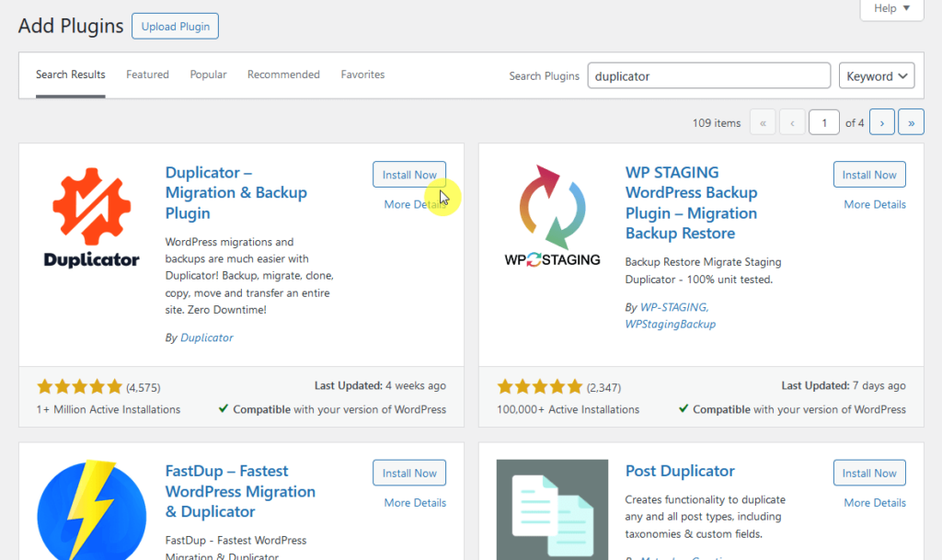Open More Details for FastDup
This screenshot has width=942, height=560.
(x=415, y=503)
